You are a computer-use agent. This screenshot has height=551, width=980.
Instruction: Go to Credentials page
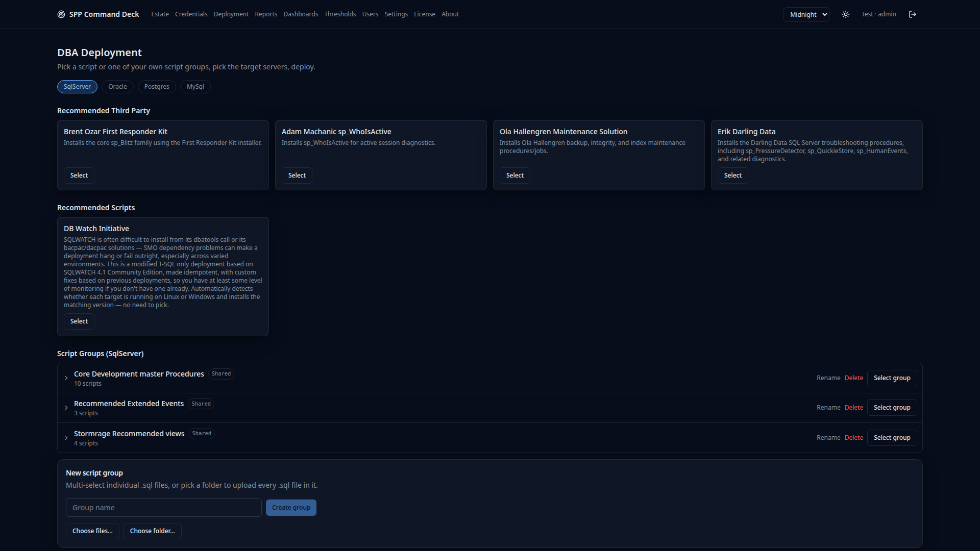[x=191, y=14]
